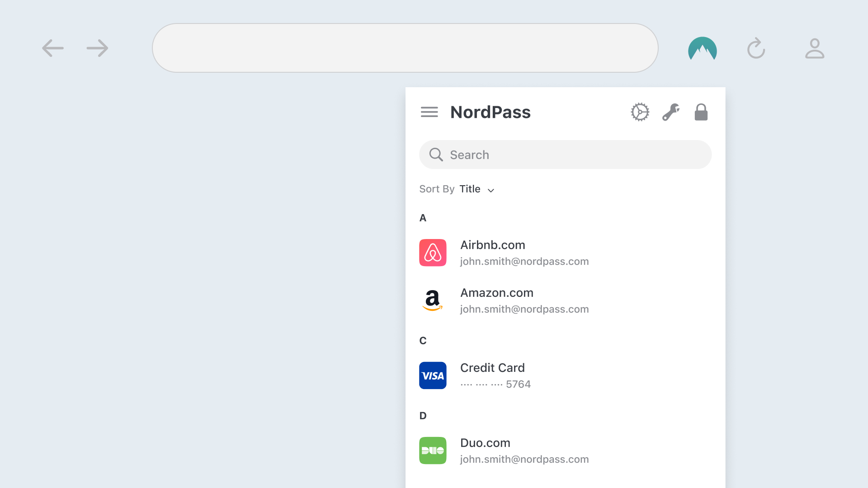The width and height of the screenshot is (868, 488).
Task: Click the chevron next to Title
Action: pos(491,190)
